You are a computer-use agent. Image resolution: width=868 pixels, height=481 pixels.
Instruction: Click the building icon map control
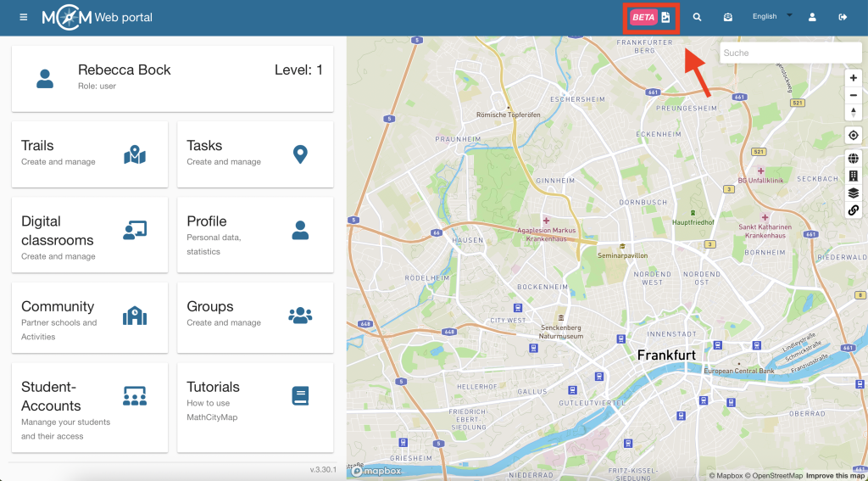pos(853,176)
